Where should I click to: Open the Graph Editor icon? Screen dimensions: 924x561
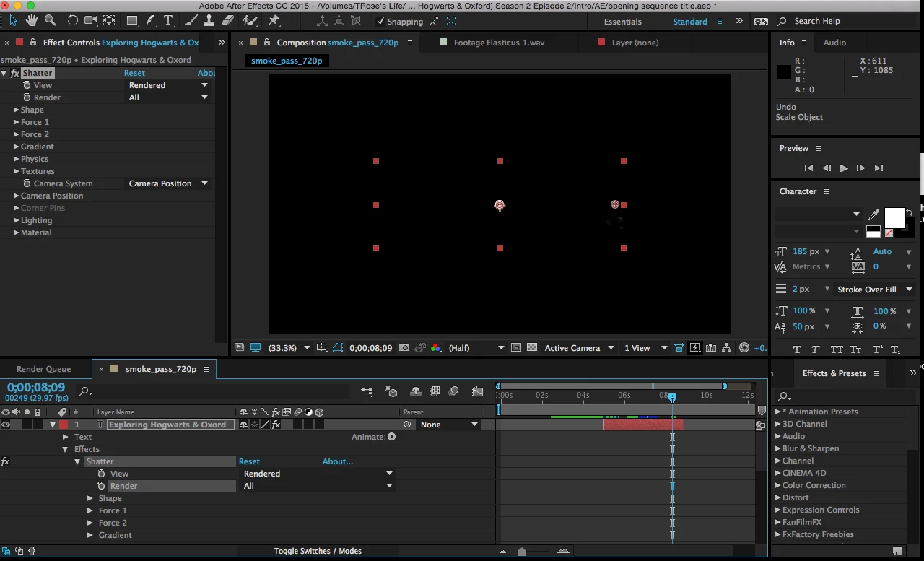478,392
